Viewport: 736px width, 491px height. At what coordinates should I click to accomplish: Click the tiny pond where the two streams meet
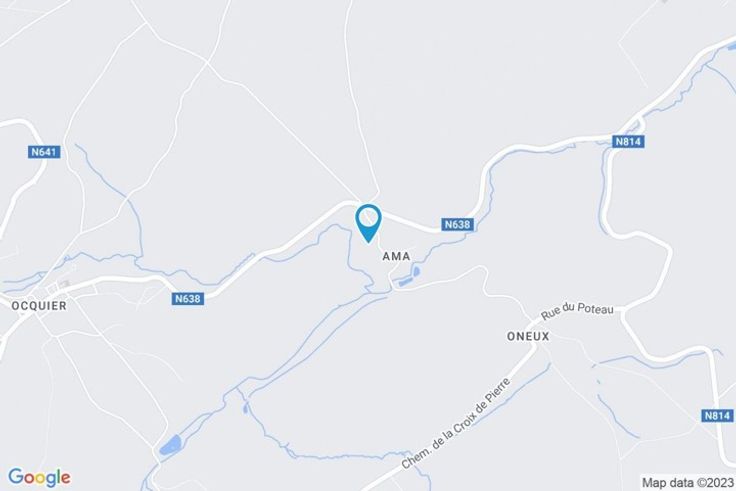pos(245,408)
